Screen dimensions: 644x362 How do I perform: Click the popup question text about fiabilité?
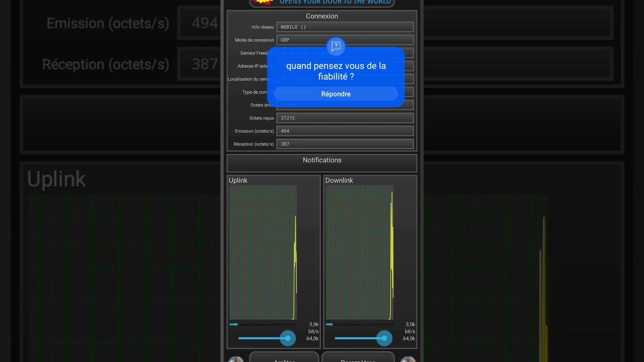click(336, 71)
